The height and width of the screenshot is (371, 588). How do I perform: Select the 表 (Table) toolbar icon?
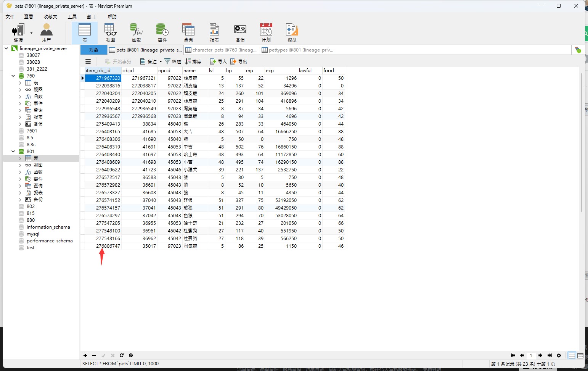click(85, 32)
